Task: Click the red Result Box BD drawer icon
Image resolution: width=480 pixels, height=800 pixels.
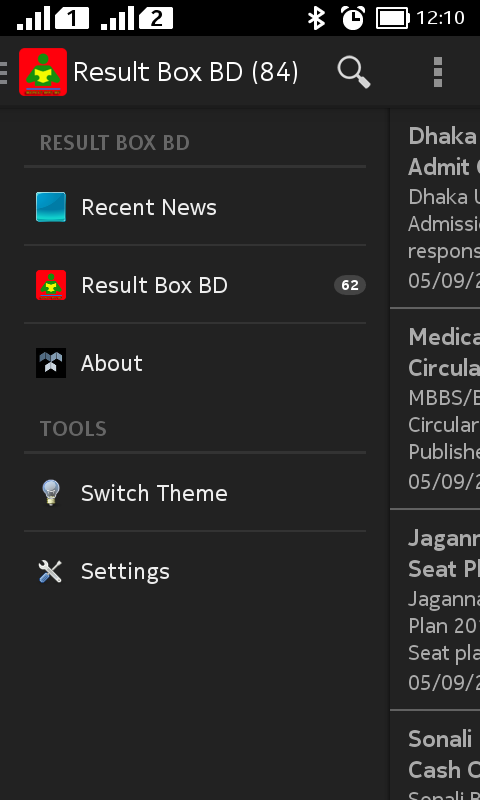Action: pos(50,285)
